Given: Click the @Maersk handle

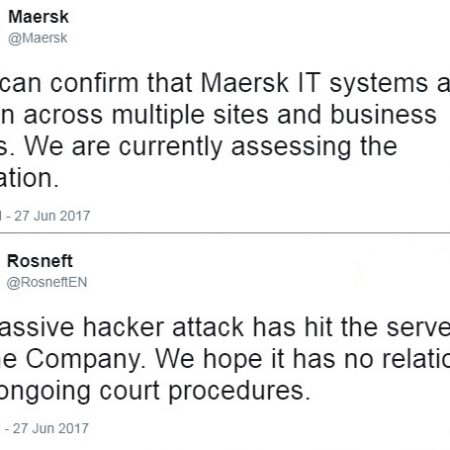Looking at the screenshot, I should coord(38,38).
